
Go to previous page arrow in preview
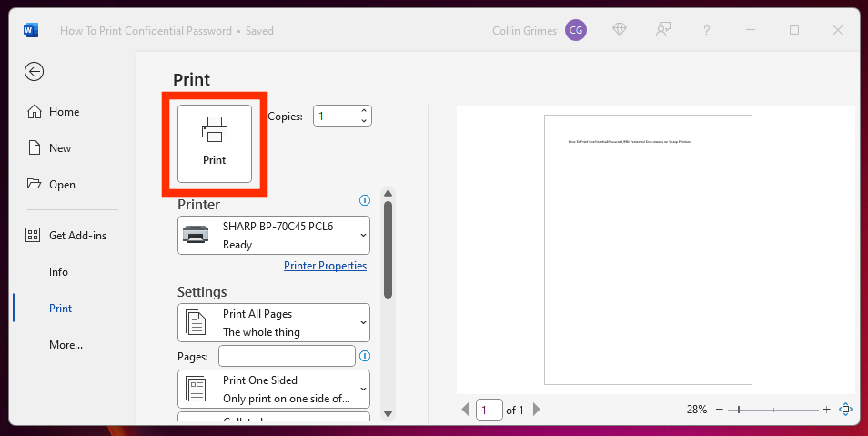467,410
